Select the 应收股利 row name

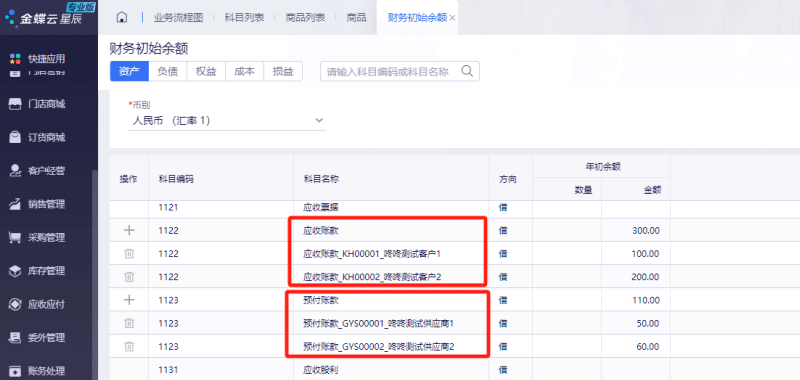321,369
